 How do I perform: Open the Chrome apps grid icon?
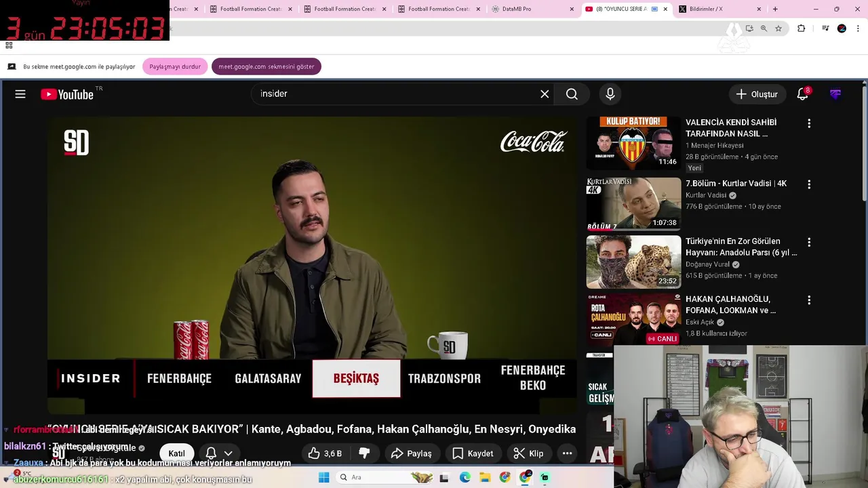[9, 45]
